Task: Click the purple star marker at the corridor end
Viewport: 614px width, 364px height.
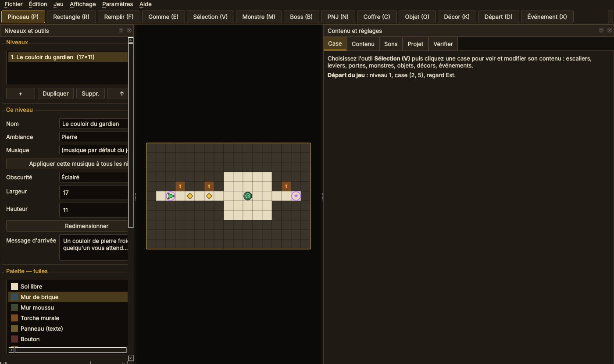Action: coord(296,196)
